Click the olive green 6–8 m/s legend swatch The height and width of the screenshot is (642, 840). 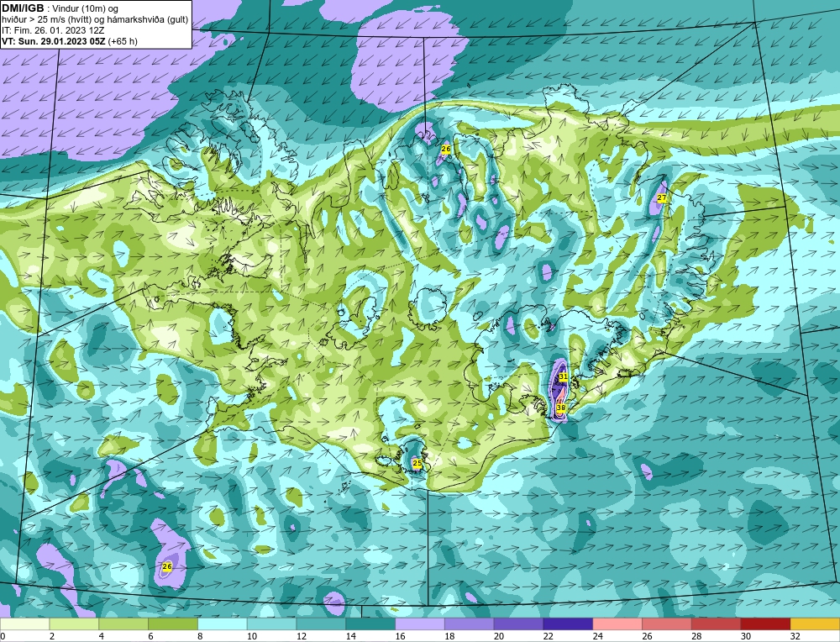pos(173,624)
